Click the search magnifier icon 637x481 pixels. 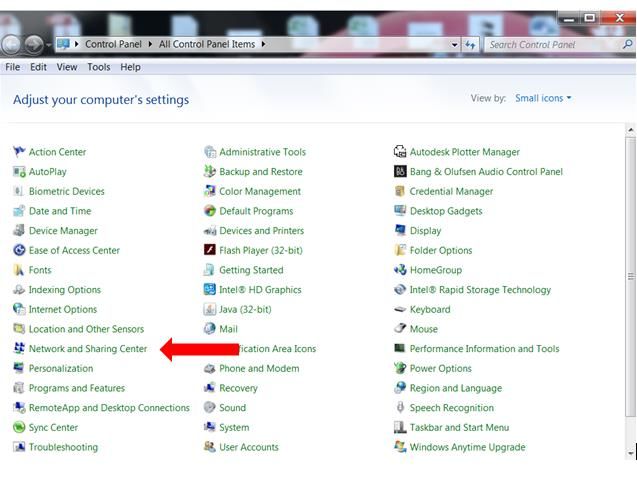pyautogui.click(x=627, y=44)
